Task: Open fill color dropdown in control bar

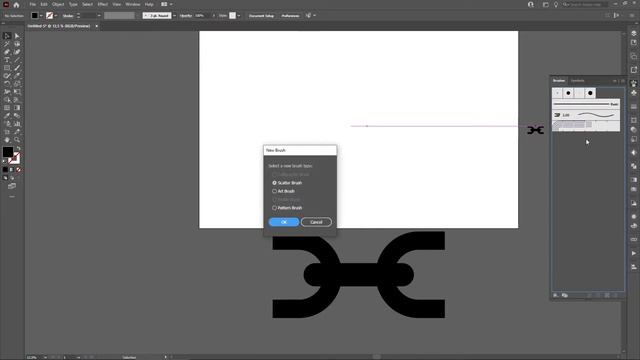Action: tap(41, 16)
